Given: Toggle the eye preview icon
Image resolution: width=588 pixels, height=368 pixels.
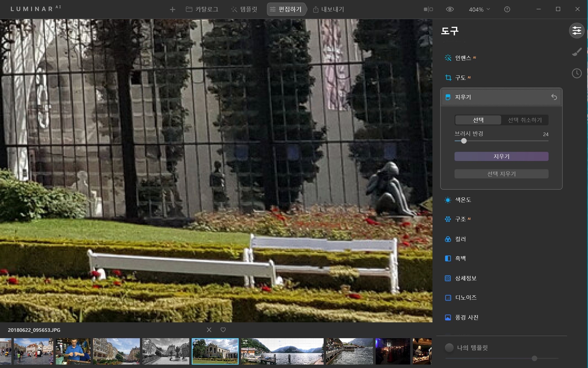Looking at the screenshot, I should 450,10.
